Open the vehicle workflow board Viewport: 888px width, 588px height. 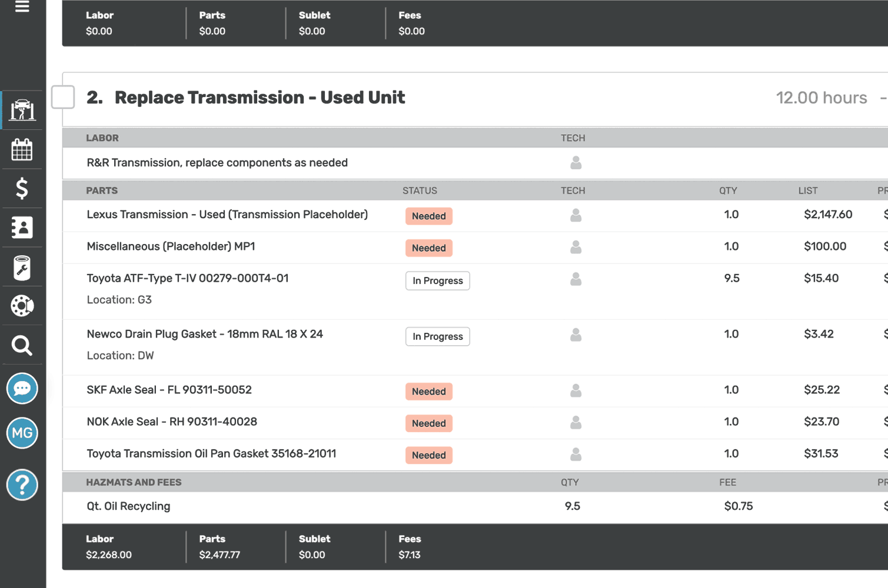pos(22,110)
